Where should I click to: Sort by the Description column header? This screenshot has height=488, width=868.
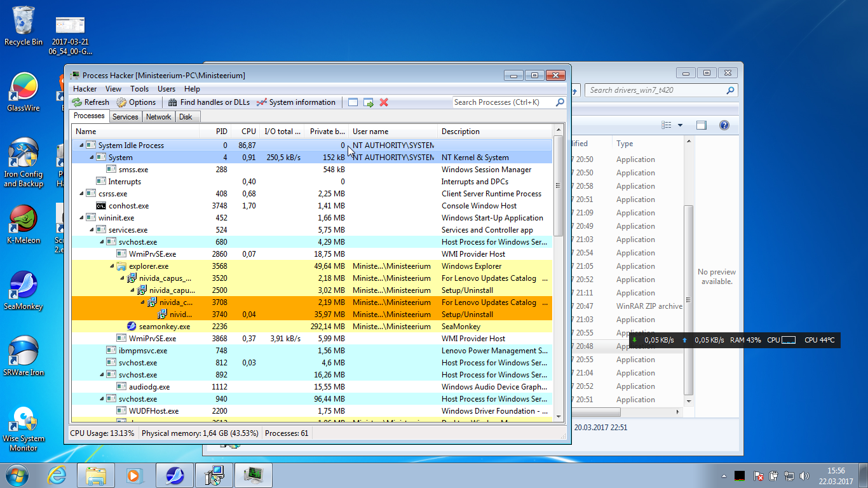[x=461, y=132]
